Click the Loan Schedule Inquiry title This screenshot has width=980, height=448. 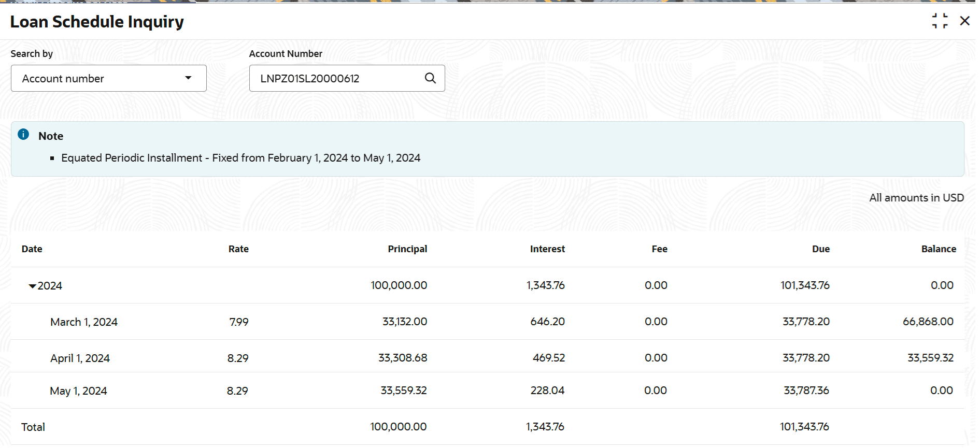(x=97, y=22)
